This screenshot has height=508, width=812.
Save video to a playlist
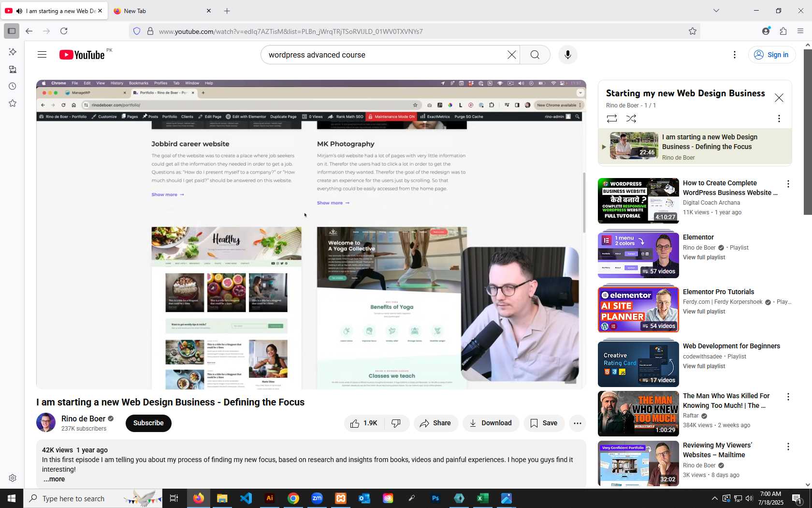coord(544,423)
